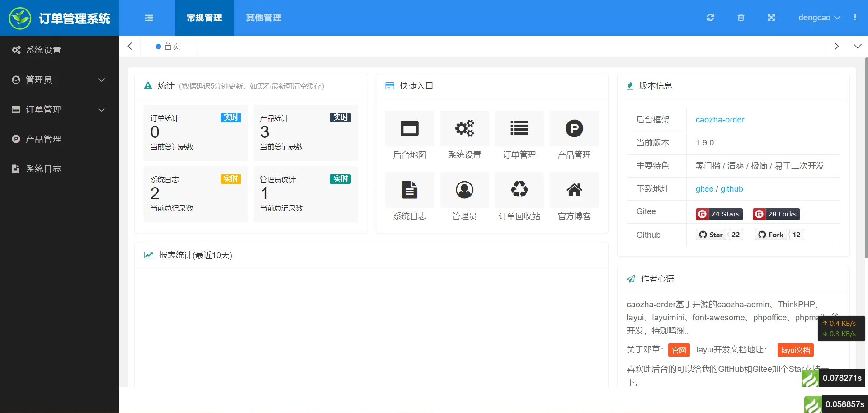Screen dimensions: 868x413
Task: Click the Github Star button
Action: click(x=711, y=235)
